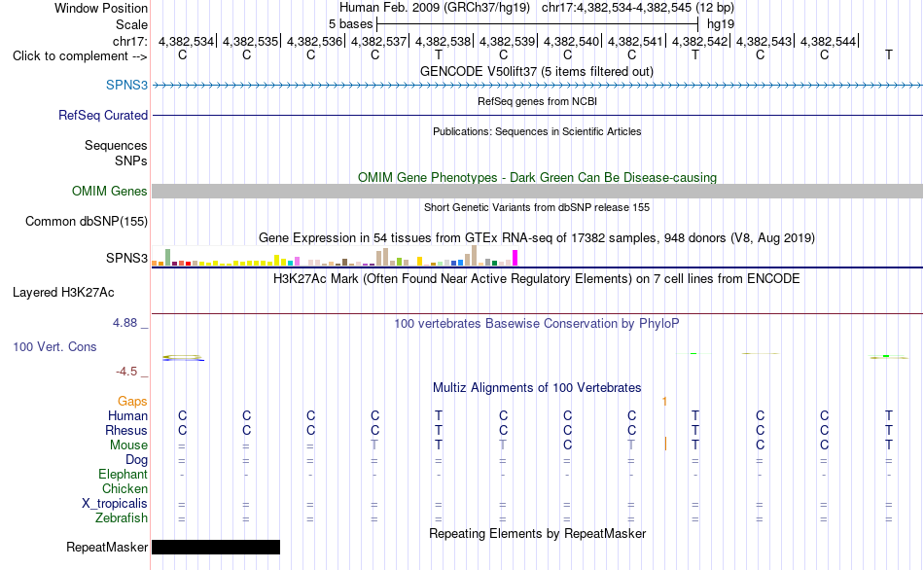Click the orange gap marker 1 in Gaps row

[x=664, y=402]
